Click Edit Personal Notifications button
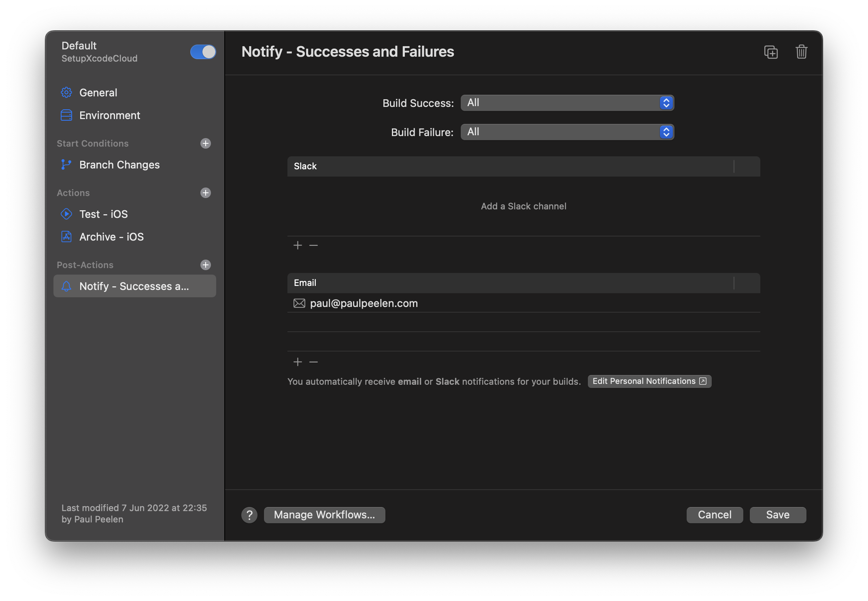The image size is (868, 601). tap(649, 381)
